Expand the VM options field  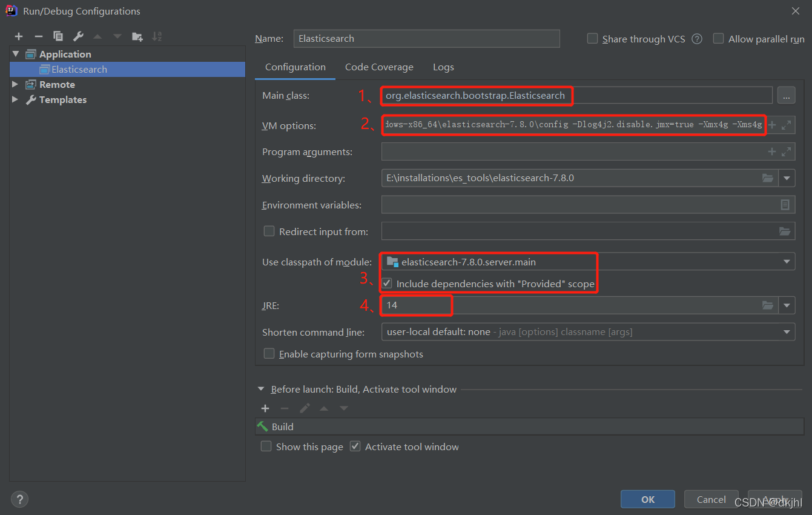tap(786, 125)
